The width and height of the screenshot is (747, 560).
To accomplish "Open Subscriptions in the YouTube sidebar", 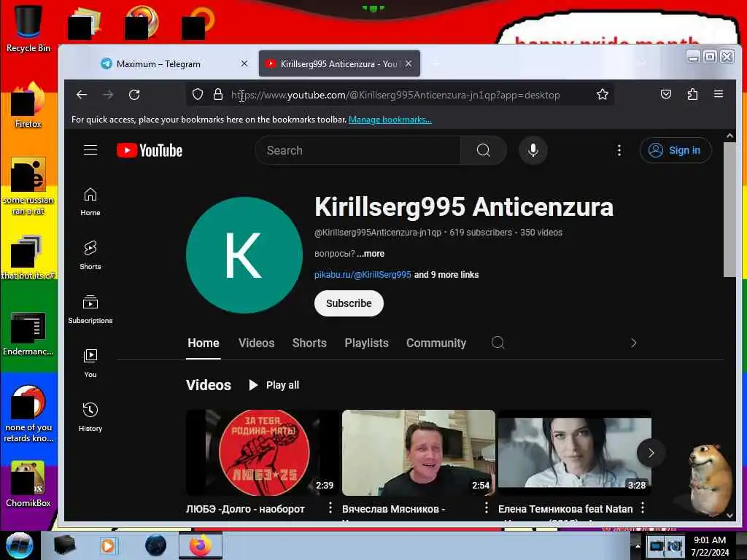I will pyautogui.click(x=90, y=309).
